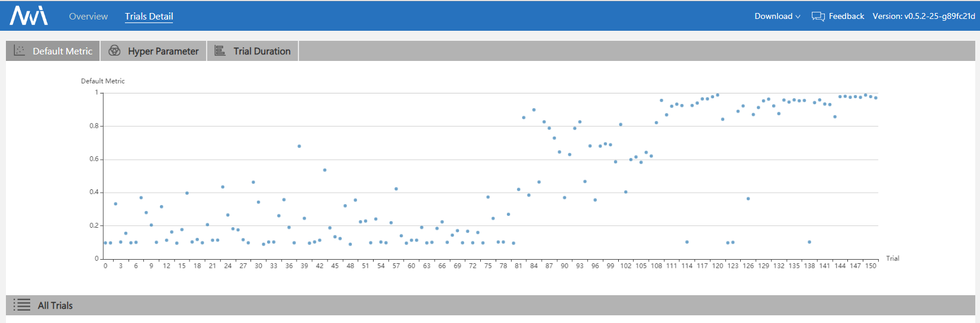This screenshot has height=323, width=980.
Task: Click the Download dropdown chevron arrow
Action: [x=798, y=17]
